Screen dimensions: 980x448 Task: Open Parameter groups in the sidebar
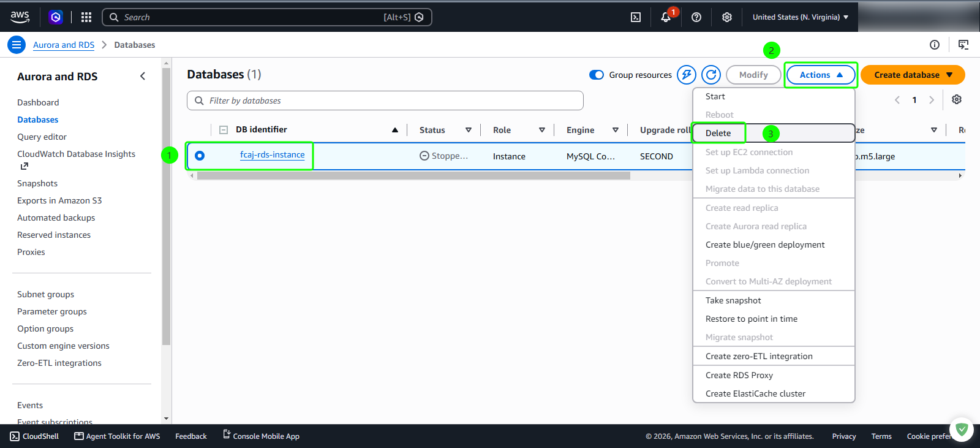(x=52, y=311)
